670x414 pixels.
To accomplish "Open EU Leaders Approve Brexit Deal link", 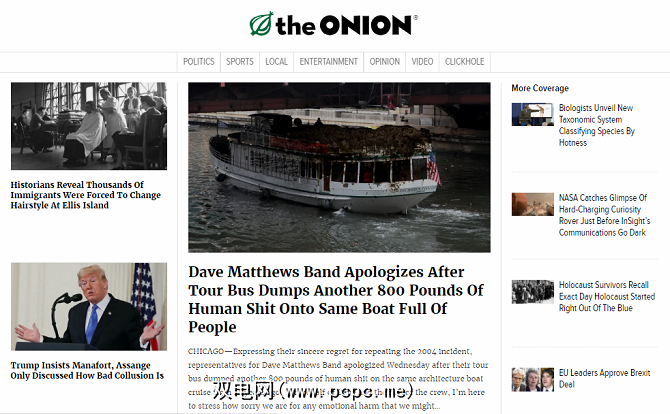I will click(604, 379).
